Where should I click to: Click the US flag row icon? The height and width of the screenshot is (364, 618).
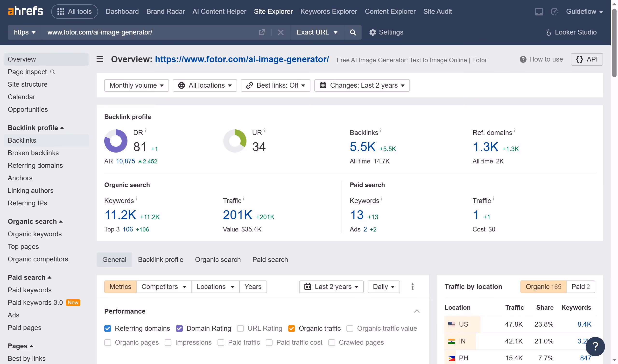tap(451, 324)
